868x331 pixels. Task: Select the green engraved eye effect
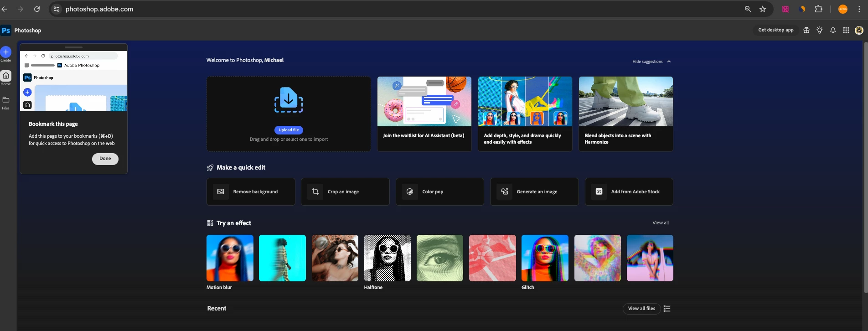click(x=440, y=258)
